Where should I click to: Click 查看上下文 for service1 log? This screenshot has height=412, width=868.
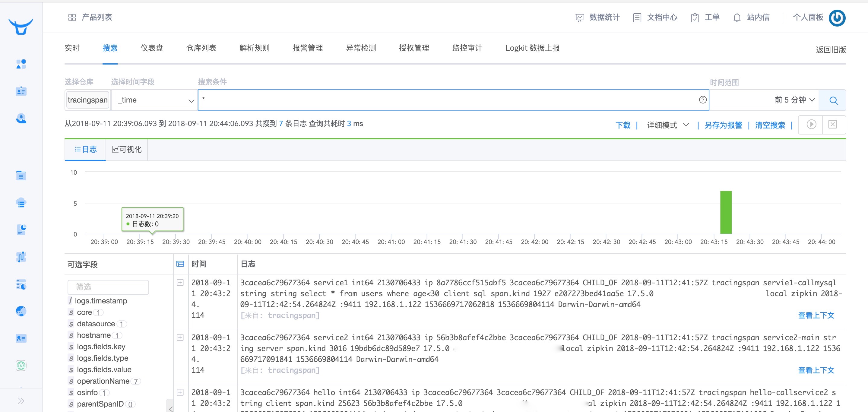(816, 315)
